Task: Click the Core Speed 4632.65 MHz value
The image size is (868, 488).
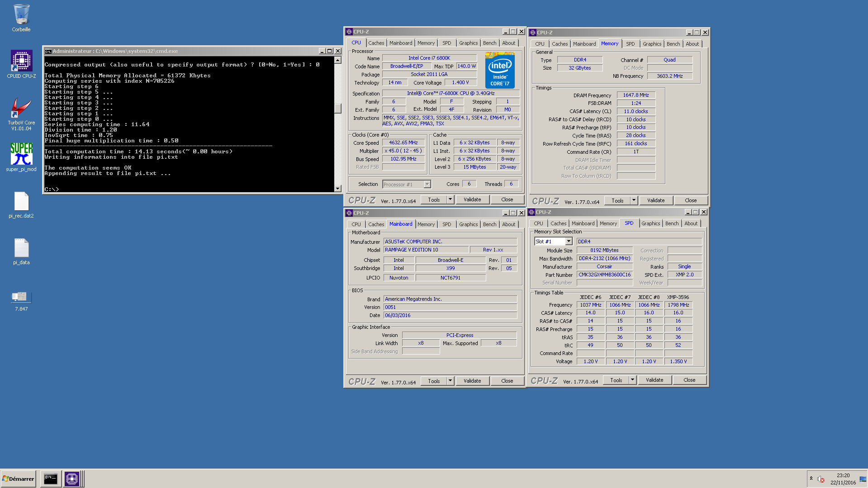Action: [x=403, y=142]
